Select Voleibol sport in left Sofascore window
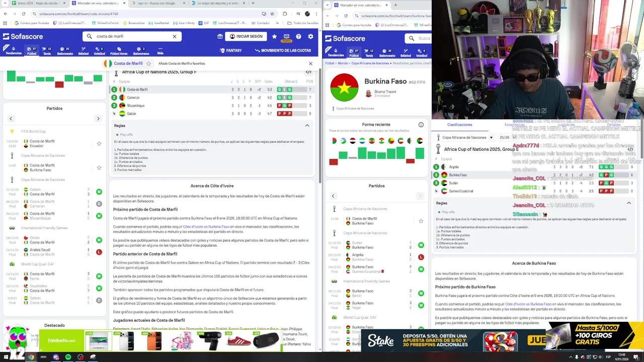Image resolution: width=644 pixels, height=362 pixels. (99, 51)
